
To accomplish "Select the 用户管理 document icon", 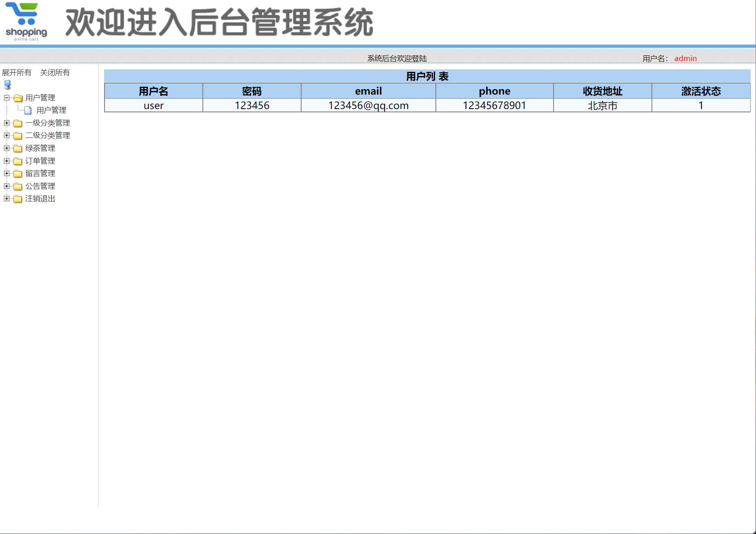I will [28, 110].
